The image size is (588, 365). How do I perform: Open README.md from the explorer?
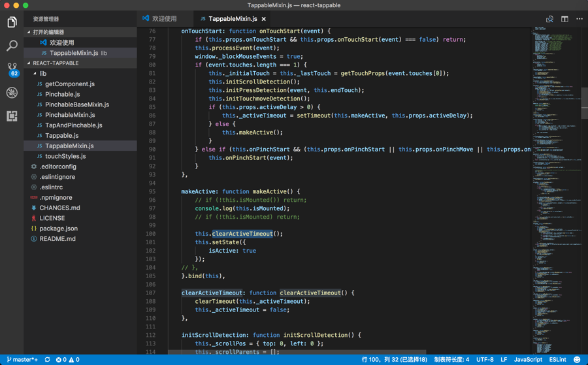(x=57, y=239)
